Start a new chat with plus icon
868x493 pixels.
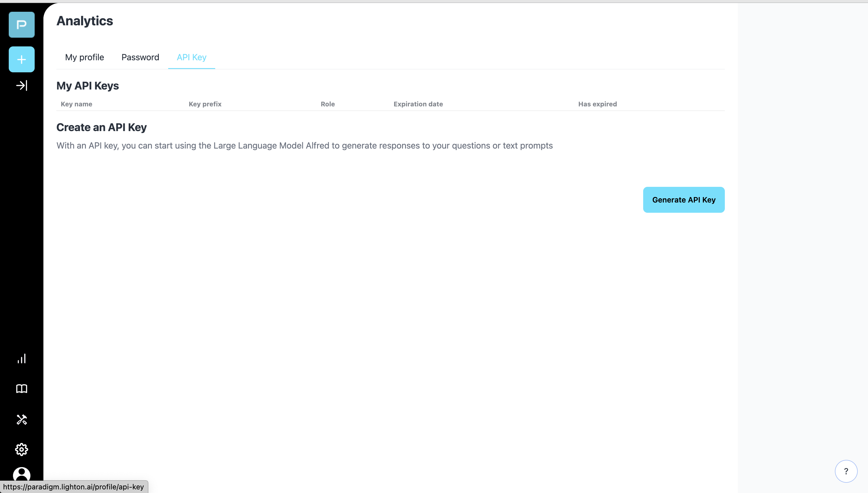pos(22,59)
